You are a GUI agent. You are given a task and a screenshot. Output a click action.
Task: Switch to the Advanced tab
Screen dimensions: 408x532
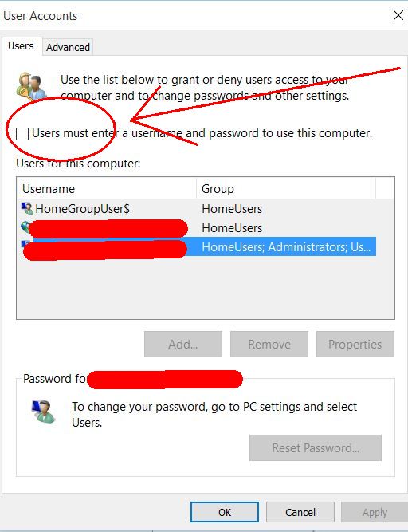(68, 47)
